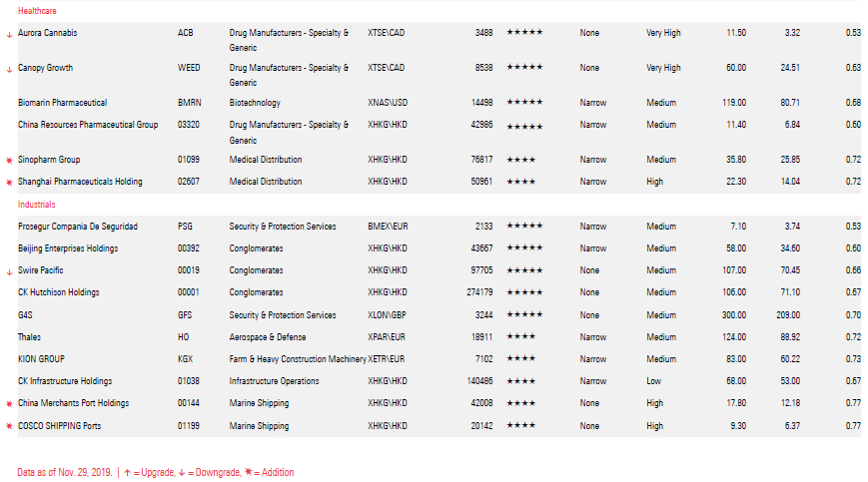Select the Healthcare section heading

37,11
